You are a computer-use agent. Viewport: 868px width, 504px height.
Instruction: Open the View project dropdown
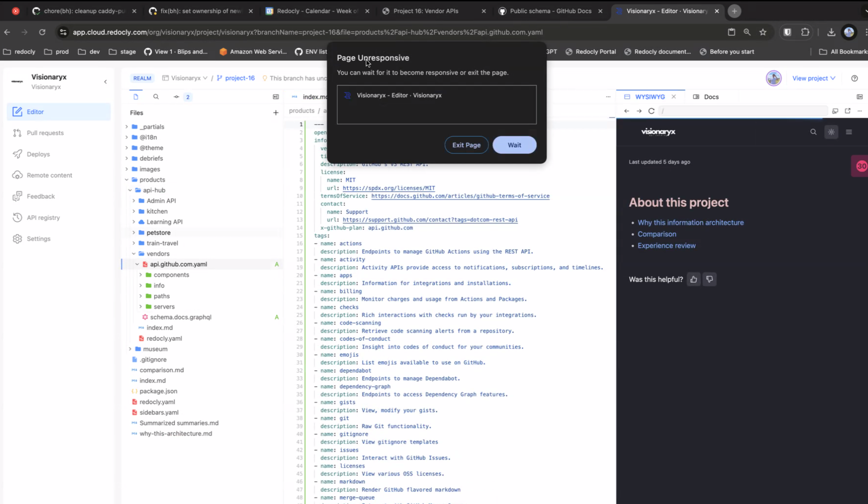coord(814,78)
